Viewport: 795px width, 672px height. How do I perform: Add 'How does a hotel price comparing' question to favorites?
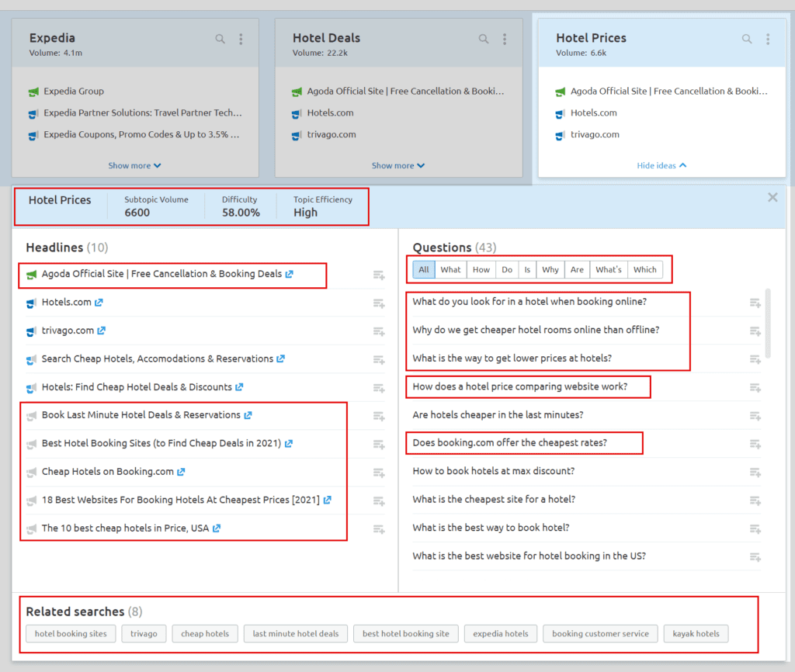click(755, 388)
